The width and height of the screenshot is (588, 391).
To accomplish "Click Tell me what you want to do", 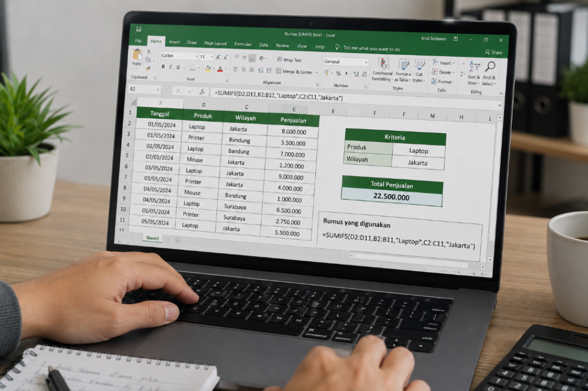I will pyautogui.click(x=367, y=48).
